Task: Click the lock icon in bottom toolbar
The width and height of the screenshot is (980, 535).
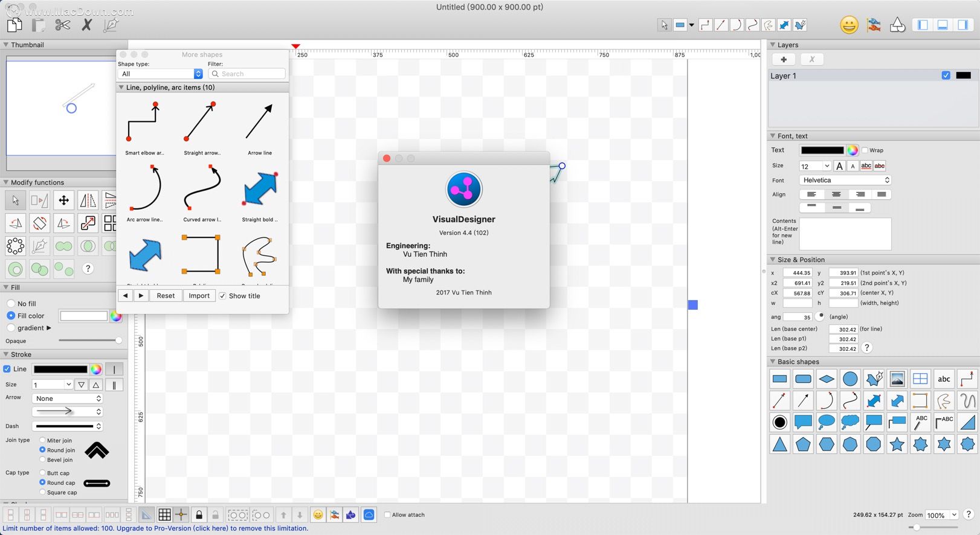Action: [199, 515]
